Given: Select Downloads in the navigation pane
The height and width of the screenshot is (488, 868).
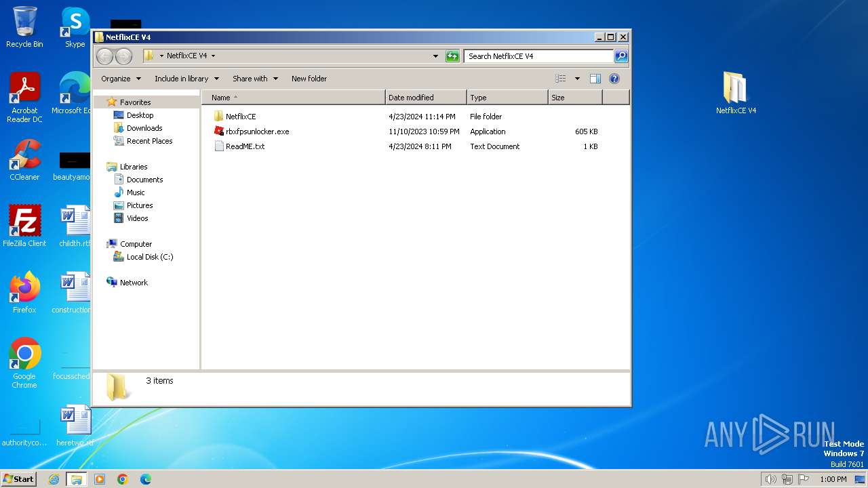Looking at the screenshot, I should point(144,128).
